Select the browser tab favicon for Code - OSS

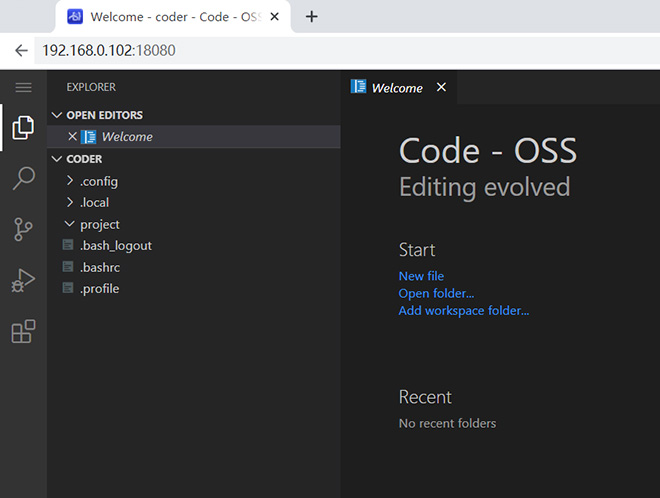pyautogui.click(x=75, y=17)
